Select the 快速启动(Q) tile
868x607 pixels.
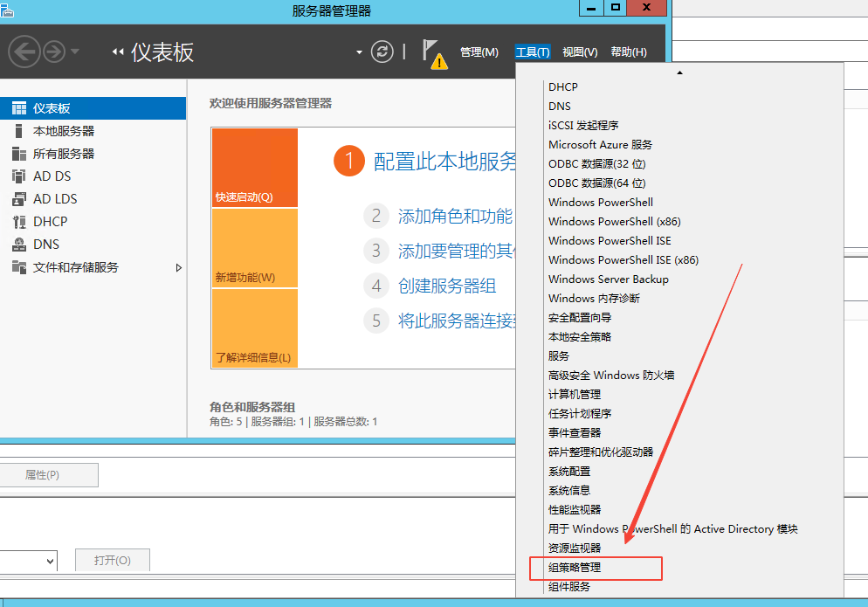(x=255, y=168)
